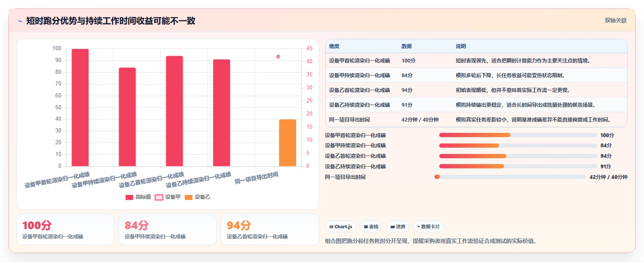Click the orange 同一项目导出时间 bar
Screen dimensions: 644x262
[x=288, y=143]
